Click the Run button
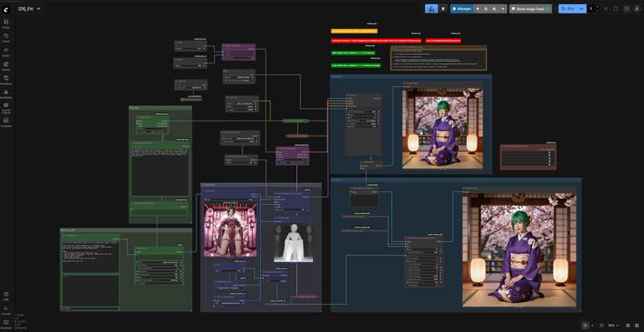Image resolution: width=644 pixels, height=332 pixels. coord(568,9)
